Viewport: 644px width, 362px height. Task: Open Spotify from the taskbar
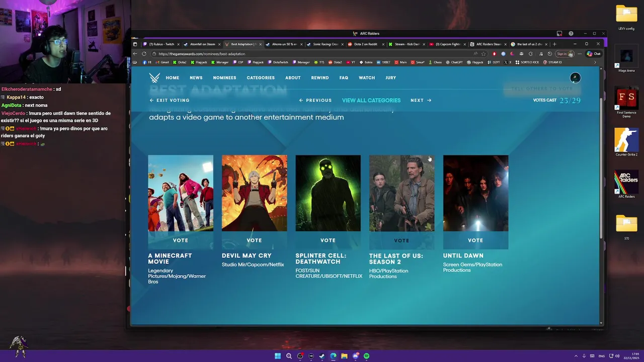pyautogui.click(x=366, y=356)
